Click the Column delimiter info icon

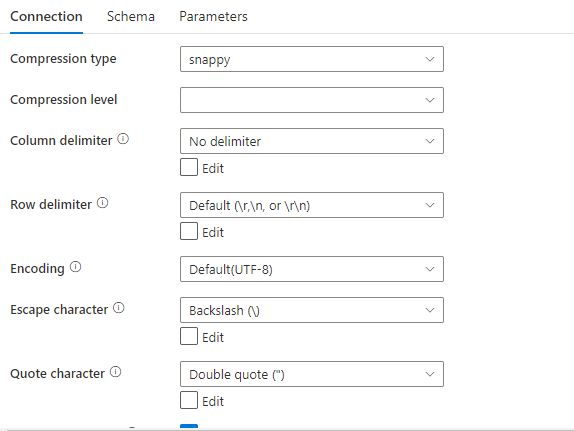click(123, 139)
